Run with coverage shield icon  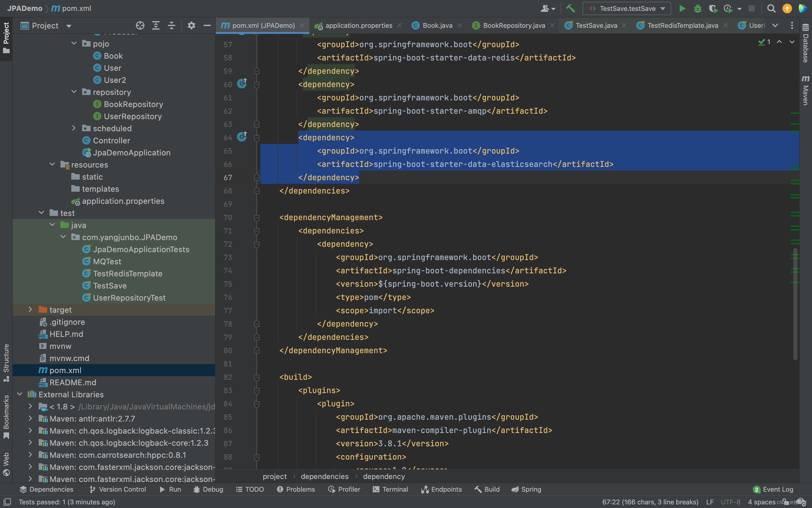(x=713, y=8)
